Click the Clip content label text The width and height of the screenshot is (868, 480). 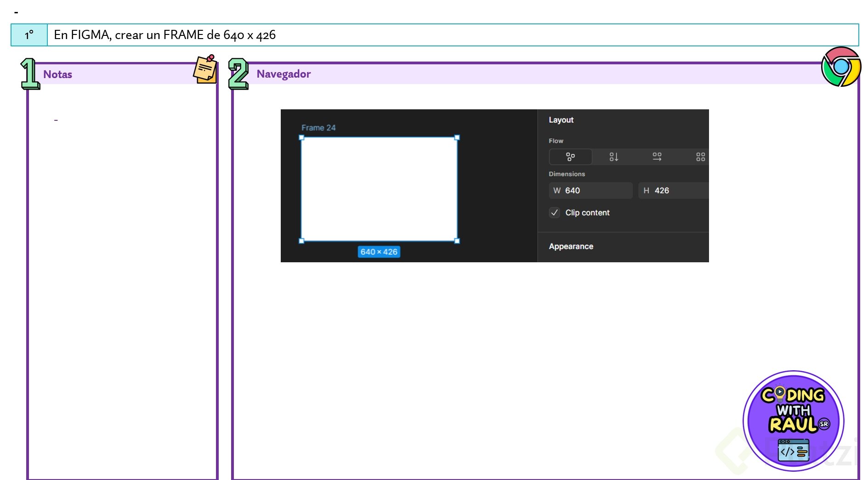tap(587, 213)
